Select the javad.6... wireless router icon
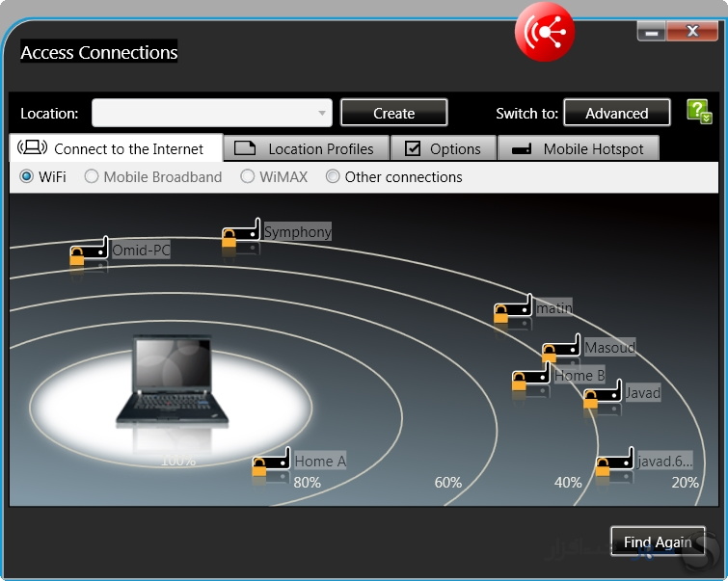728x581 pixels. pyautogui.click(x=615, y=462)
